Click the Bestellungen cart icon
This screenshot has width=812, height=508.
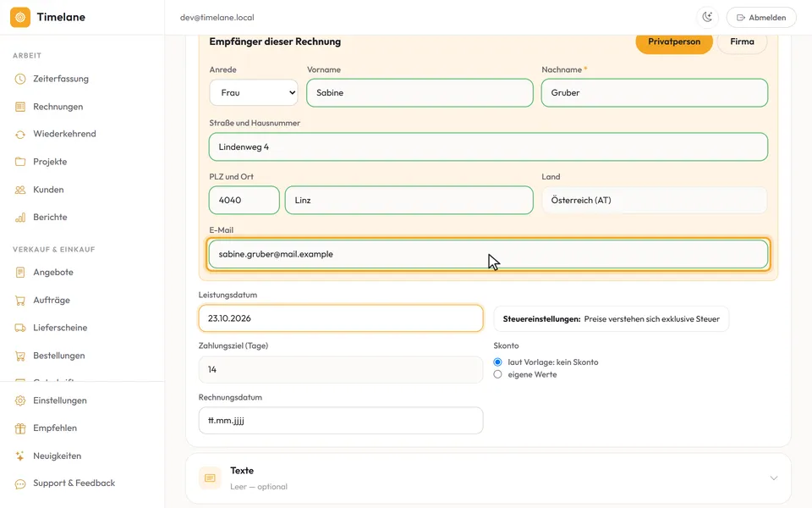(20, 356)
